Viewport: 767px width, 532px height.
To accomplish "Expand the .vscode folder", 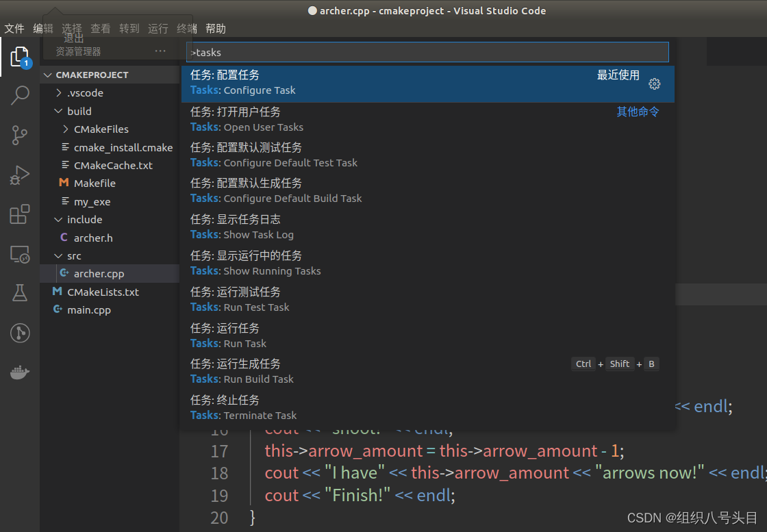I will tap(59, 93).
